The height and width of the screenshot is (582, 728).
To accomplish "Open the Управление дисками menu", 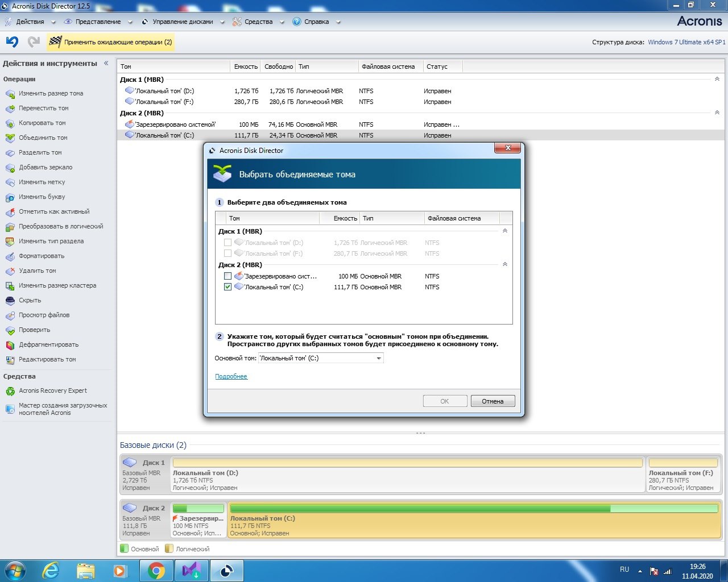I will point(183,22).
